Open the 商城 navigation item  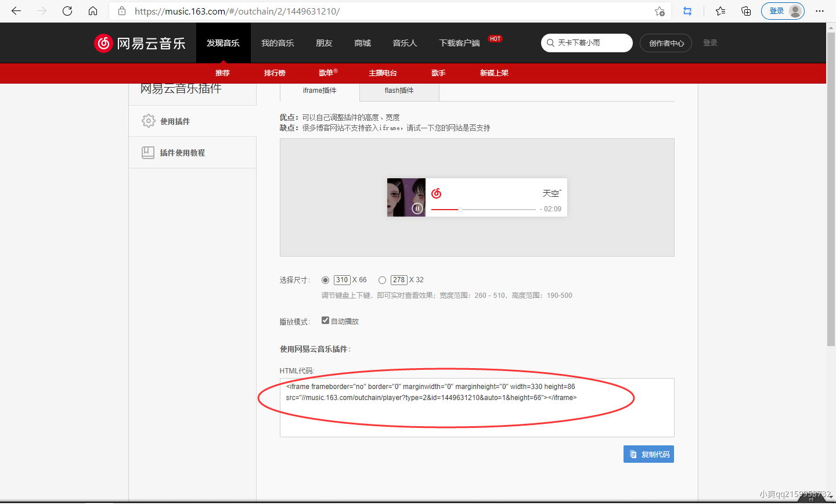(x=362, y=43)
